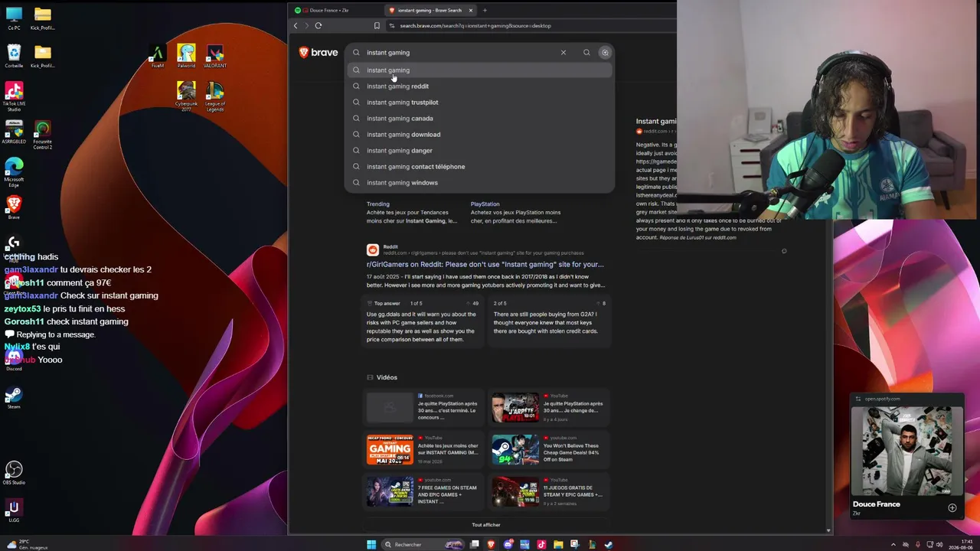This screenshot has height=551, width=980.
Task: Choose suggestion "instant gaming trustpilot"
Action: [480, 103]
